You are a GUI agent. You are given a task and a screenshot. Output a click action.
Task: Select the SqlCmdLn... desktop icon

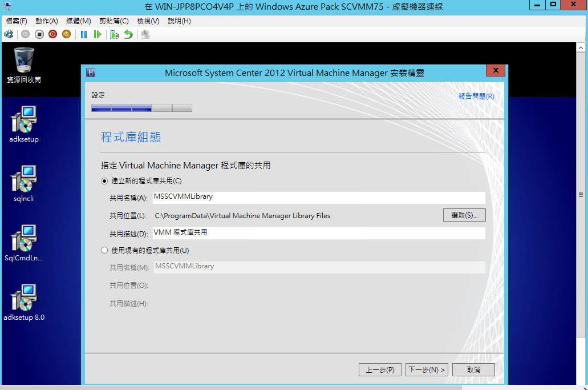pos(23,243)
